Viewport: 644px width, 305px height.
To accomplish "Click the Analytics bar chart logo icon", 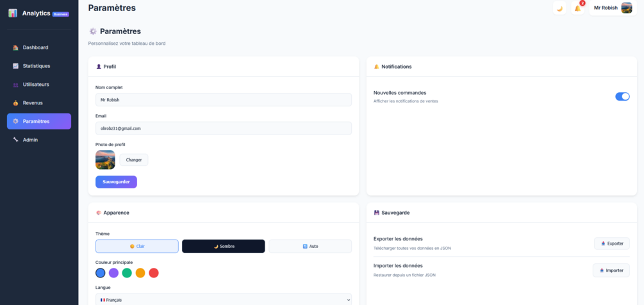I will coord(13,13).
